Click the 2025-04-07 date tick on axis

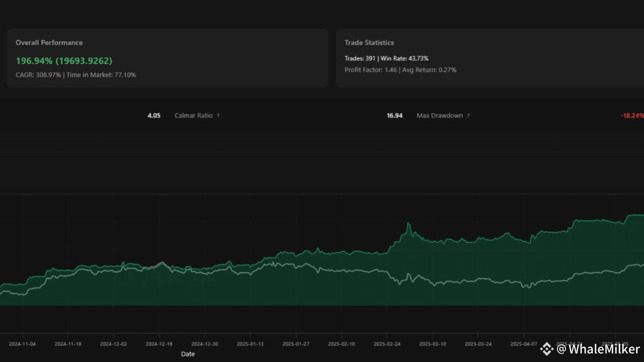(x=524, y=344)
